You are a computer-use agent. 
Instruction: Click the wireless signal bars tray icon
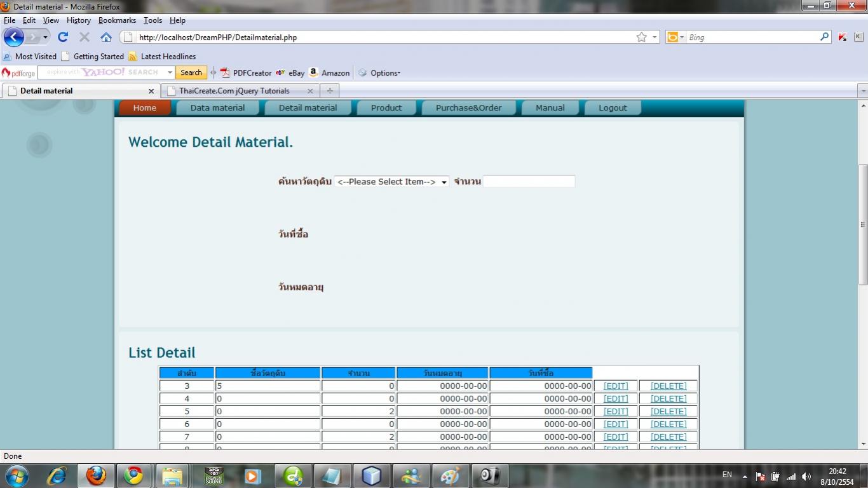point(791,476)
